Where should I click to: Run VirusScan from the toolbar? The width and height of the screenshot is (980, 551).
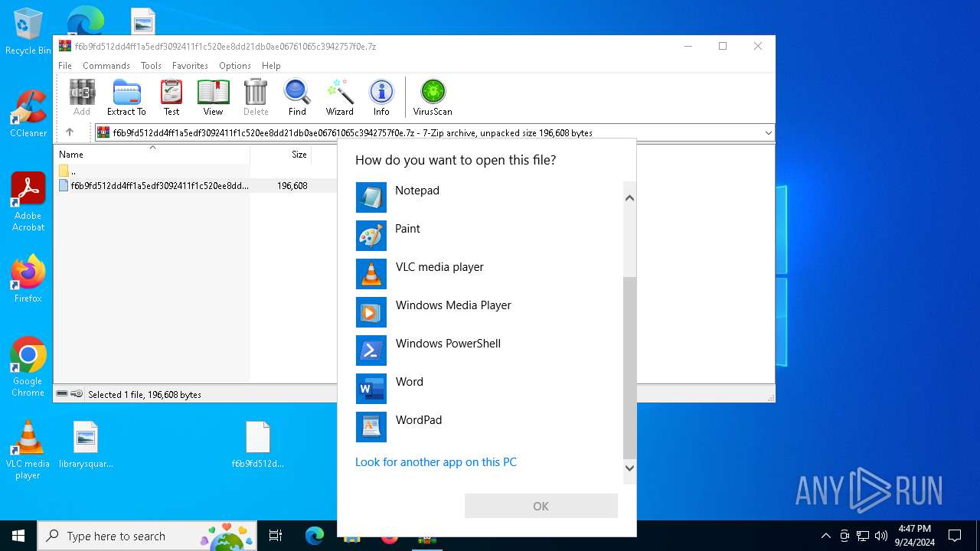(433, 97)
